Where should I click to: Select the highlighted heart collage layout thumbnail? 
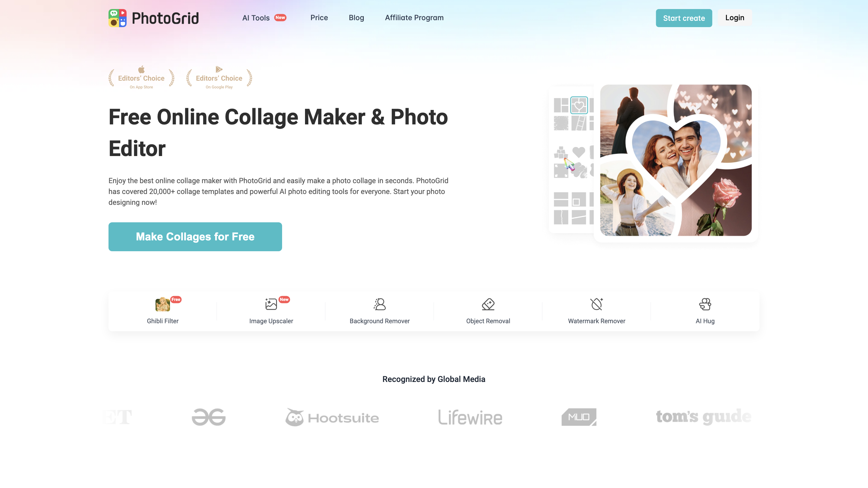pyautogui.click(x=579, y=105)
